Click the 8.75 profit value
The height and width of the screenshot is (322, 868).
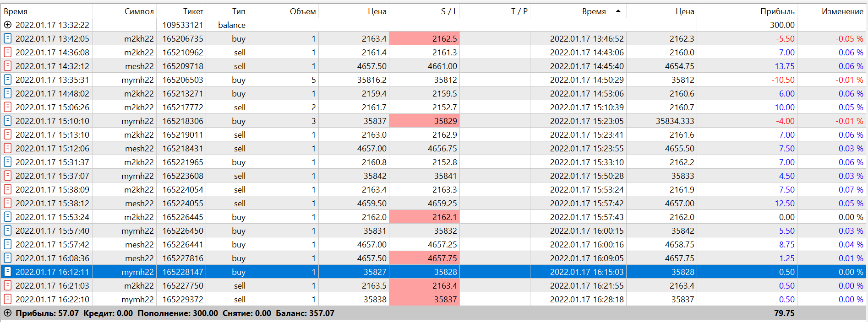pyautogui.click(x=787, y=245)
